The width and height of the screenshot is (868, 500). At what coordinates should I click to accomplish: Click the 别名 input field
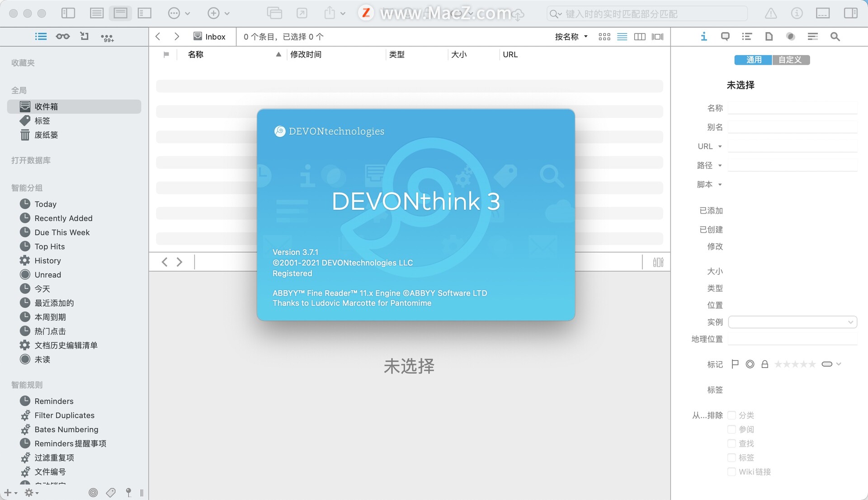click(793, 127)
